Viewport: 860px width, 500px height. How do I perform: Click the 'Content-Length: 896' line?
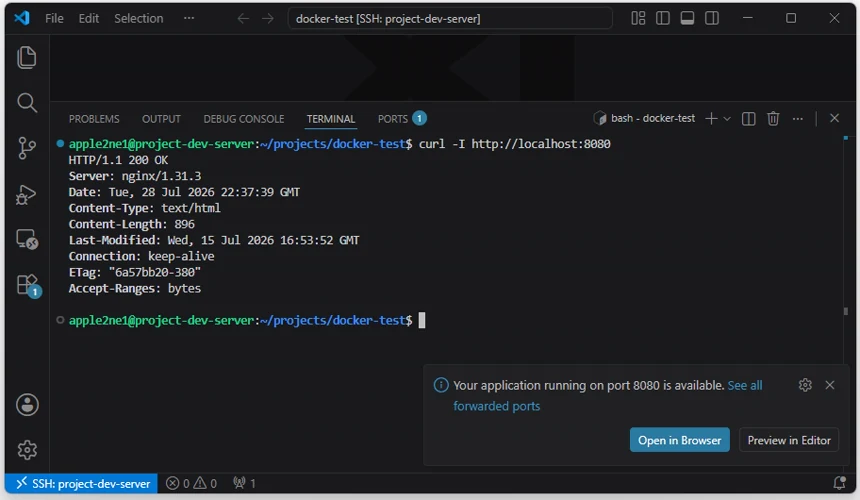131,224
